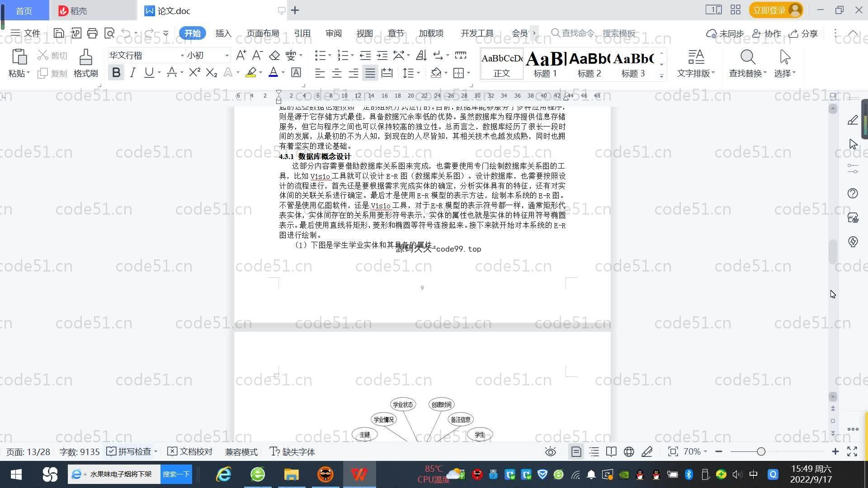
Task: Open Find and Replace magnifier icon
Action: [748, 57]
